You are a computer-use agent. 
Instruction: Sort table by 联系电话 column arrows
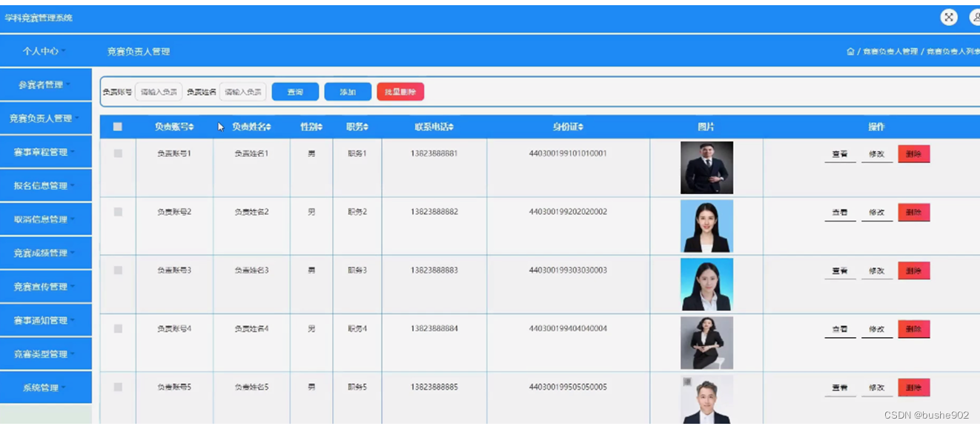click(451, 127)
